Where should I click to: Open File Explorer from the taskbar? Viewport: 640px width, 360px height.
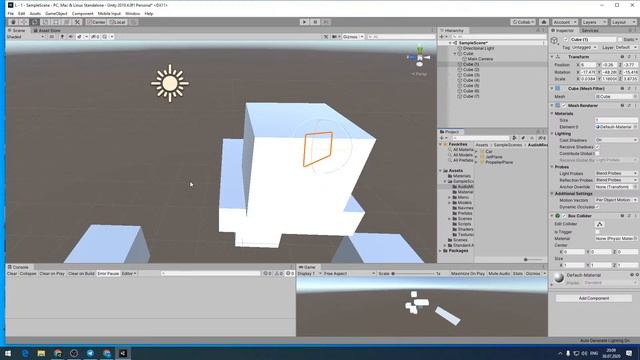[x=41, y=353]
